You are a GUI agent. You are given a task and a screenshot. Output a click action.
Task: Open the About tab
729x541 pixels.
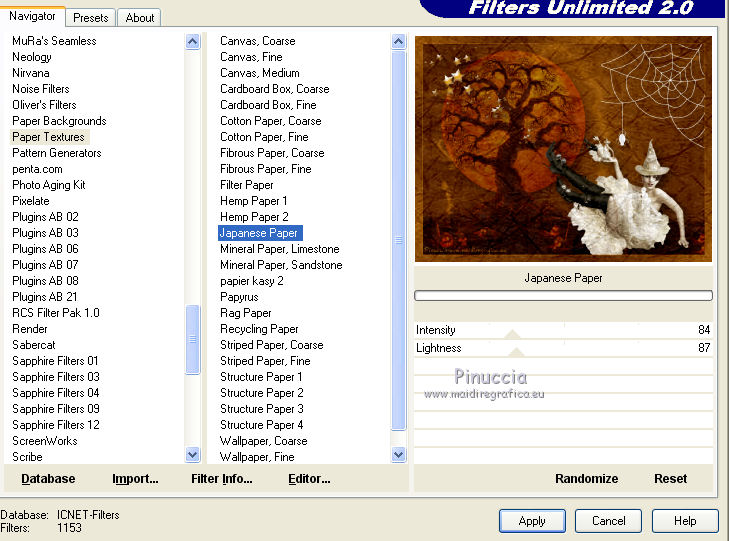click(139, 18)
